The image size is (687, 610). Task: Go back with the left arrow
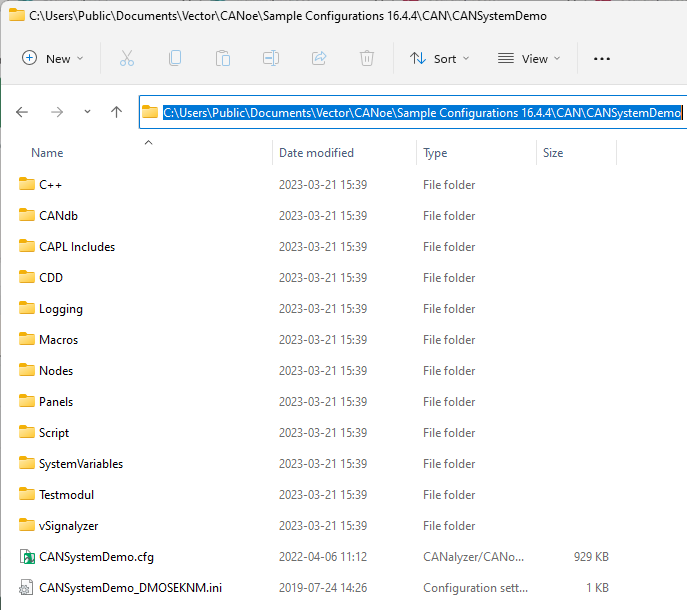pos(22,112)
